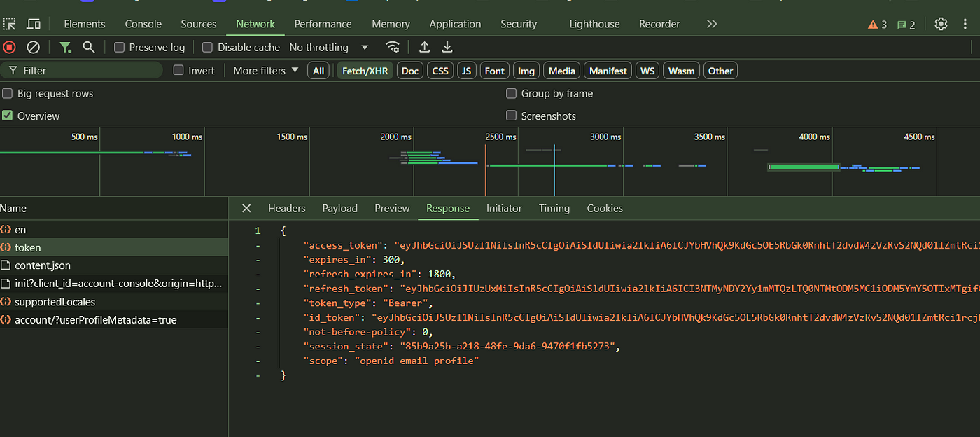The image size is (980, 437).
Task: Activate the inspect element picker icon
Action: (10, 24)
